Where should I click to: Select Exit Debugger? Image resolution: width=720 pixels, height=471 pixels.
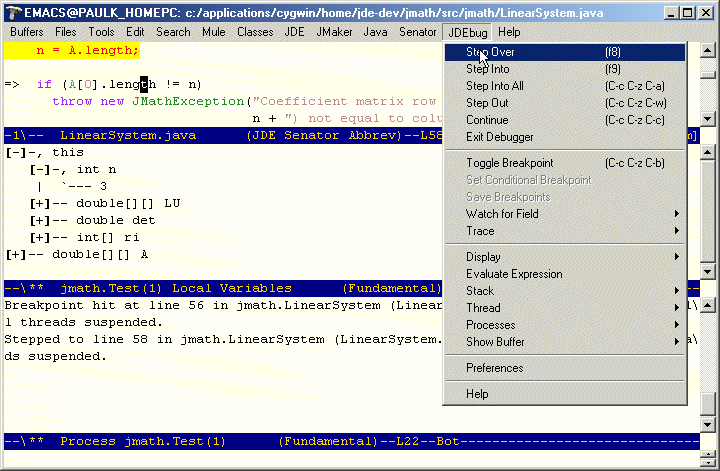click(499, 137)
